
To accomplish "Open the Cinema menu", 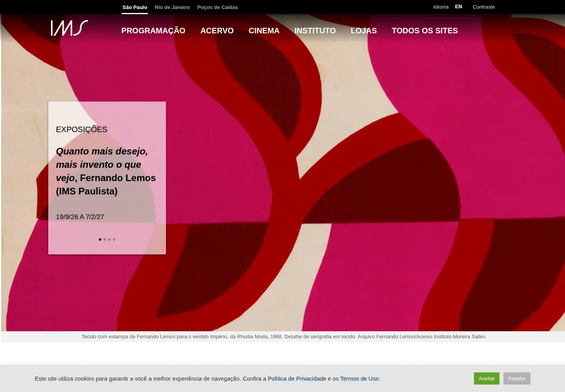I will (x=264, y=31).
